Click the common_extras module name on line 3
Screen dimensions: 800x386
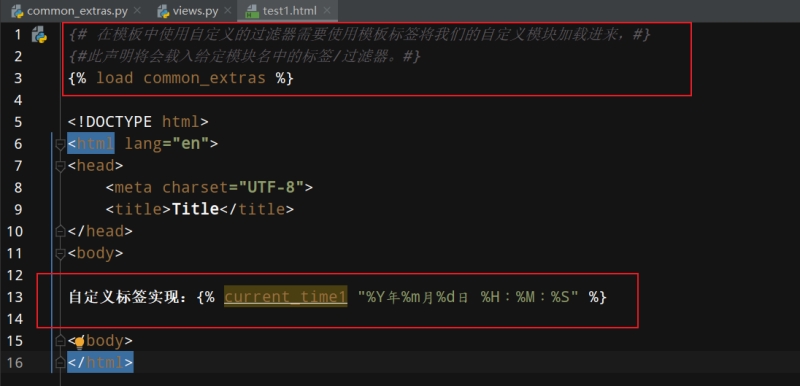[205, 78]
